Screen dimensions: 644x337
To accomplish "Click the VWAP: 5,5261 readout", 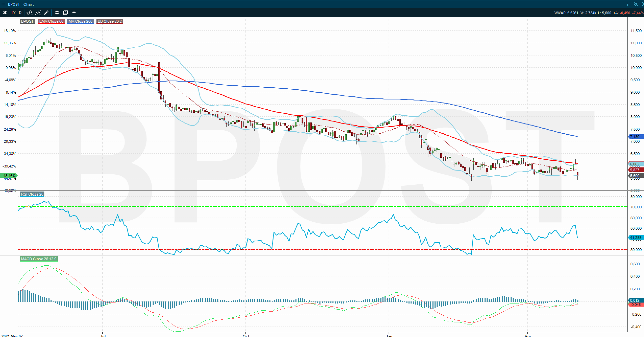I will click(x=566, y=13).
